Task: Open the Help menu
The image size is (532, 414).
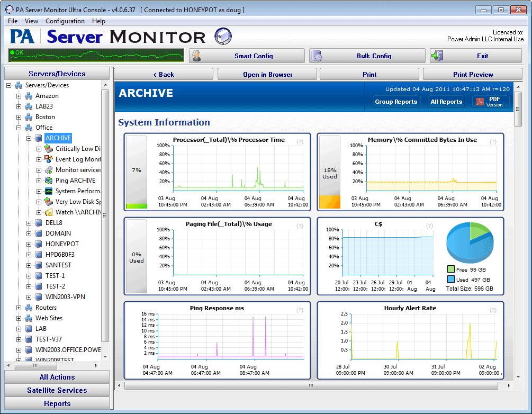Action: [99, 21]
